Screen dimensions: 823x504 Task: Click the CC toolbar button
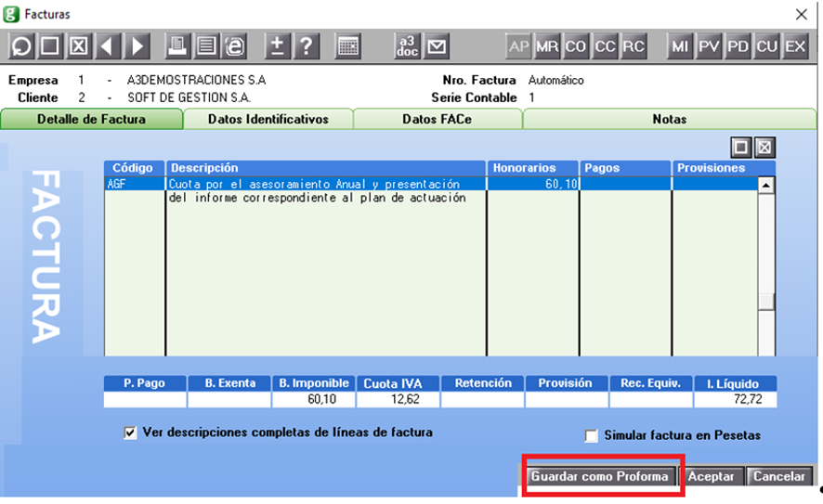click(x=605, y=46)
